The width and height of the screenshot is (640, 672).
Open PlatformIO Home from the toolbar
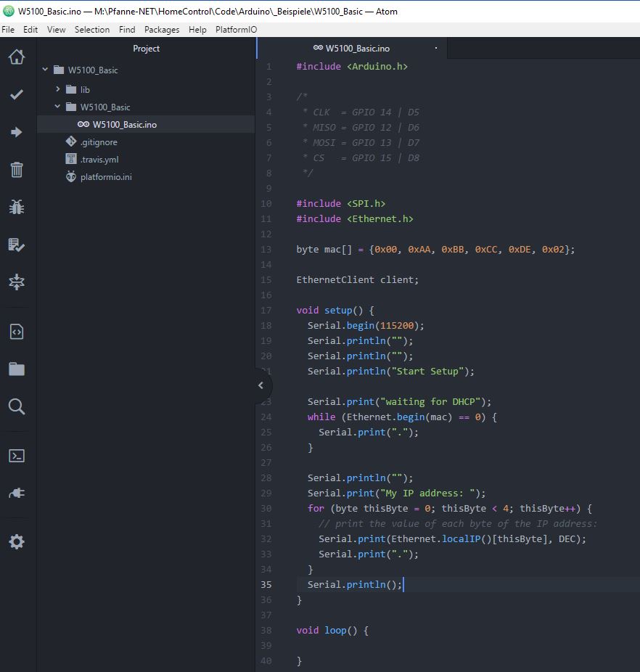coord(17,57)
